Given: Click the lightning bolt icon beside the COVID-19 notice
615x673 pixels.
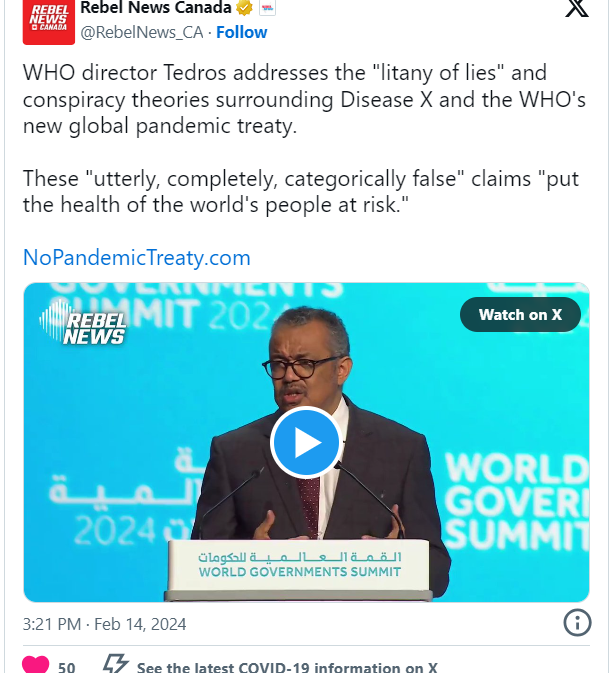Looking at the screenshot, I should tap(115, 664).
